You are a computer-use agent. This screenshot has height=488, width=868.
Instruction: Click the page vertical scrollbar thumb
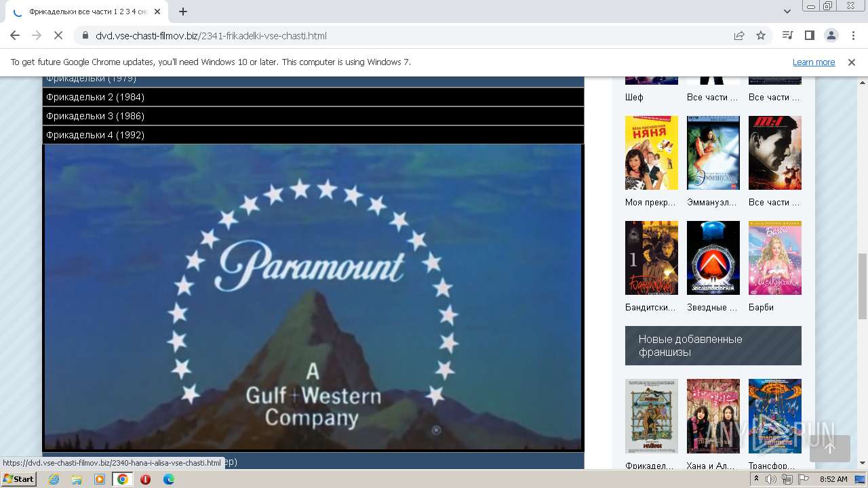[862, 286]
